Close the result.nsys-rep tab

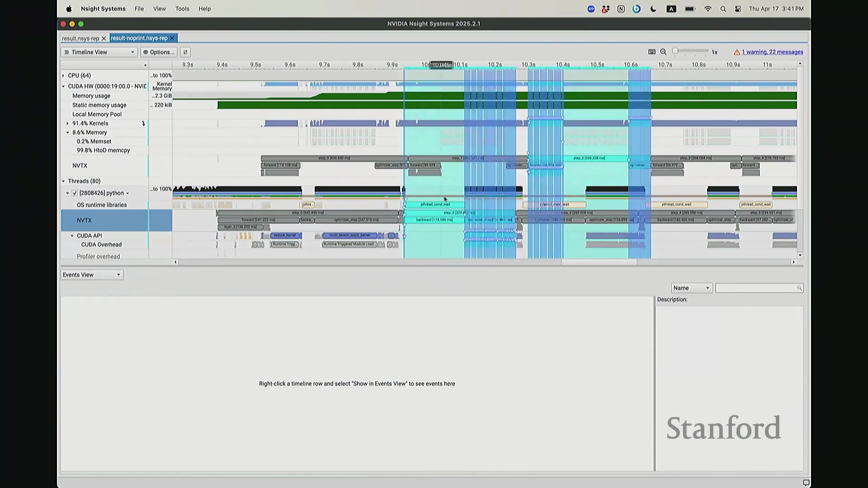point(104,38)
